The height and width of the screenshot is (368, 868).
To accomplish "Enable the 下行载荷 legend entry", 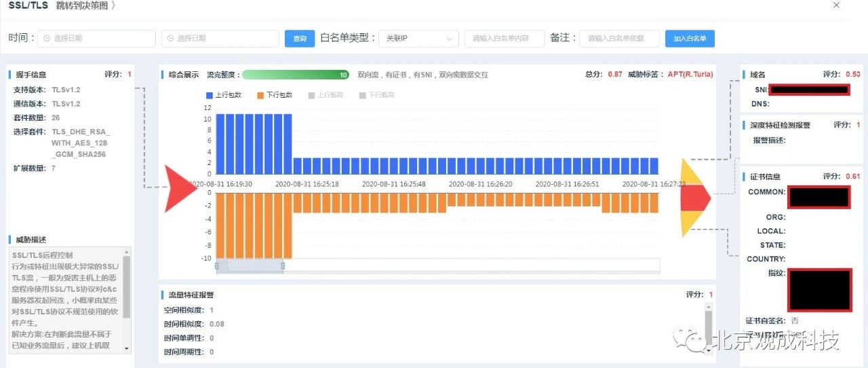I will click(376, 95).
